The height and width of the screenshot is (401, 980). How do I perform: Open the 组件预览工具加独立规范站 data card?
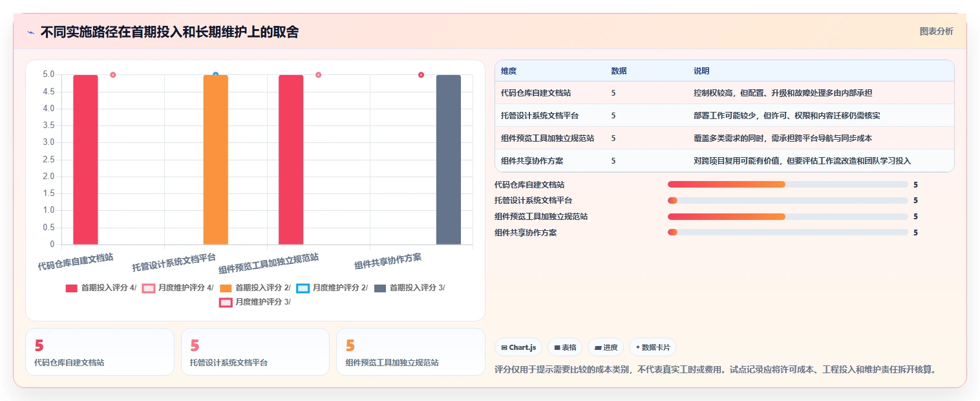[410, 352]
